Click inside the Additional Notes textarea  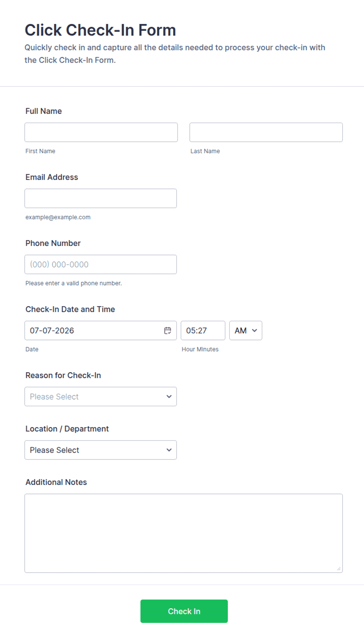pos(184,533)
